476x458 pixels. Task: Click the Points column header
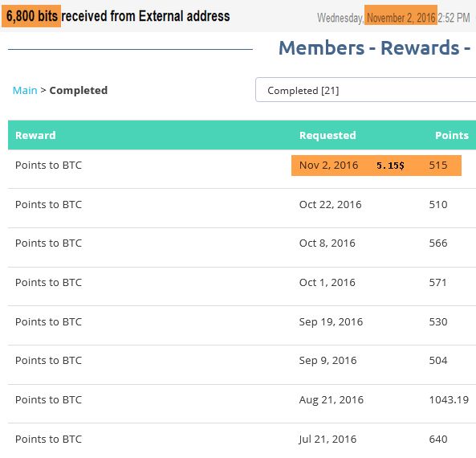tap(452, 135)
